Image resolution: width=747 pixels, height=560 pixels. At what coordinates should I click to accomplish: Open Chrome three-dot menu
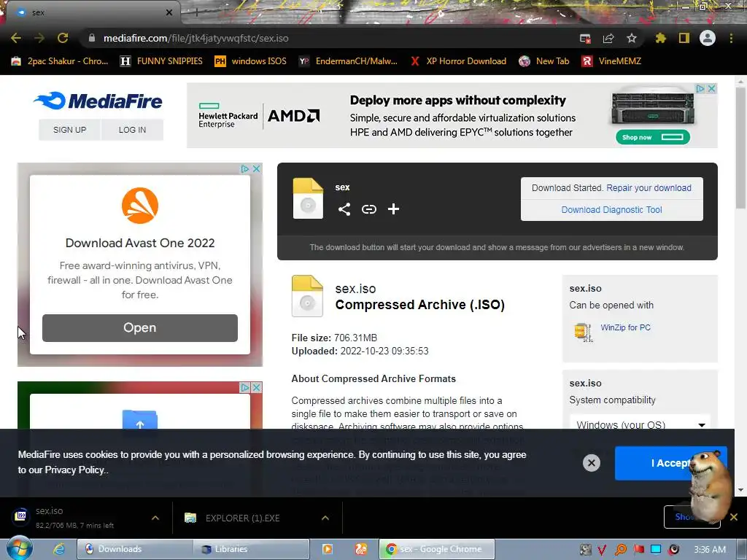click(x=731, y=38)
